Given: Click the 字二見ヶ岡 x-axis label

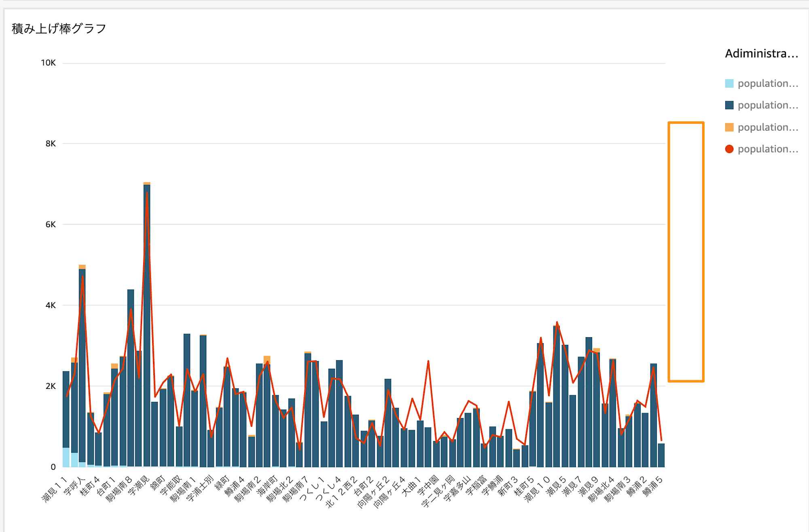Looking at the screenshot, I should [438, 491].
